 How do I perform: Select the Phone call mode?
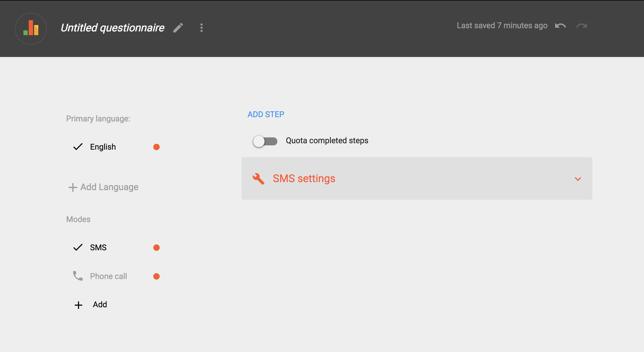(108, 276)
